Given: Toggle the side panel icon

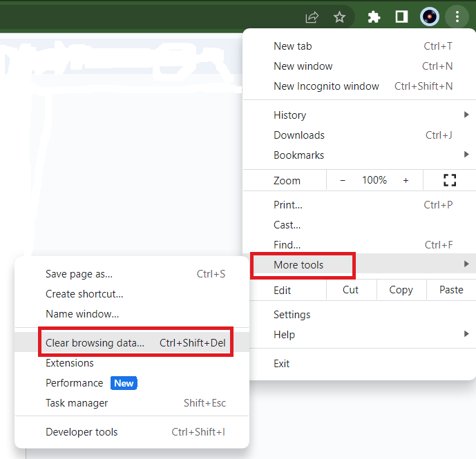Looking at the screenshot, I should (x=401, y=17).
